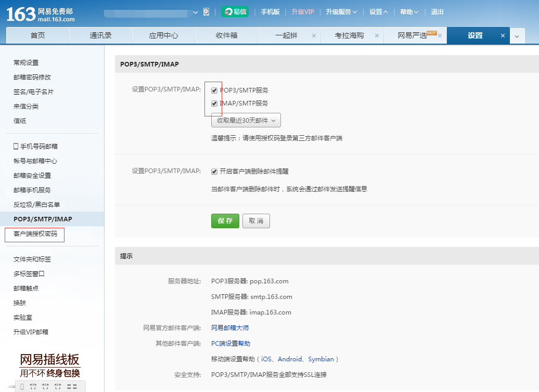The height and width of the screenshot is (392, 539).
Task: Close the 设置 tab
Action: [x=503, y=36]
